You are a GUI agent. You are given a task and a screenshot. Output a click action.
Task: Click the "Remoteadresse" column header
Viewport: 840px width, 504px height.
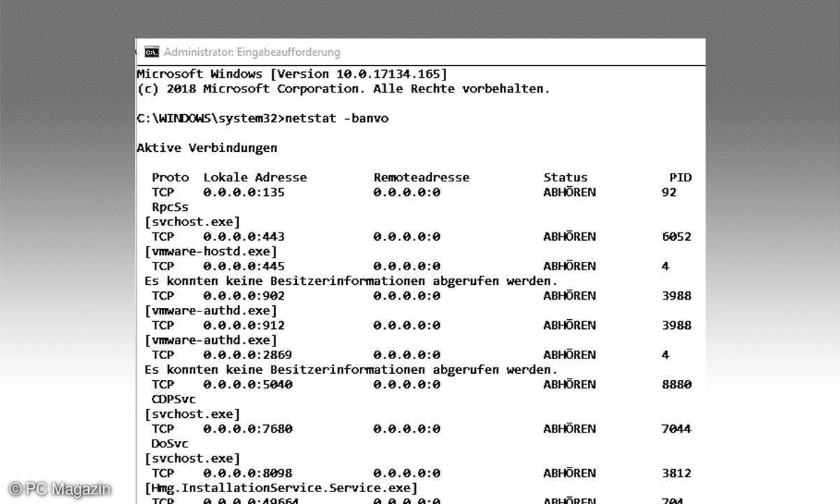421,177
